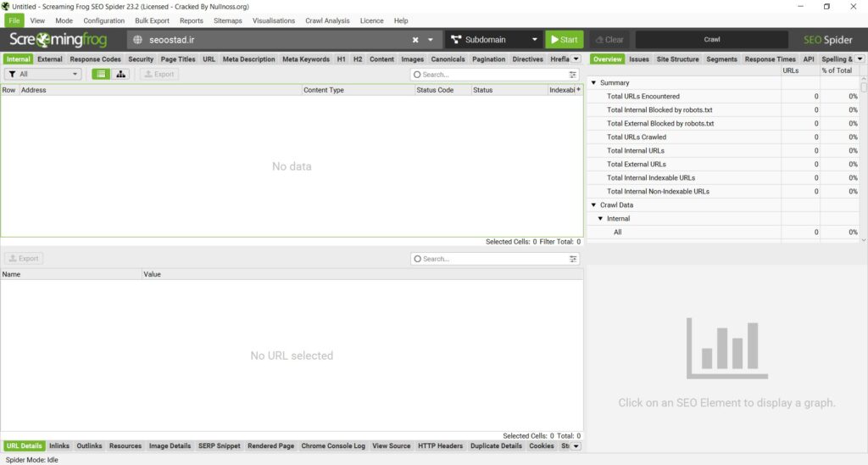Screen dimensions: 868x465
Task: Start the crawl with the Start button
Action: click(x=564, y=39)
